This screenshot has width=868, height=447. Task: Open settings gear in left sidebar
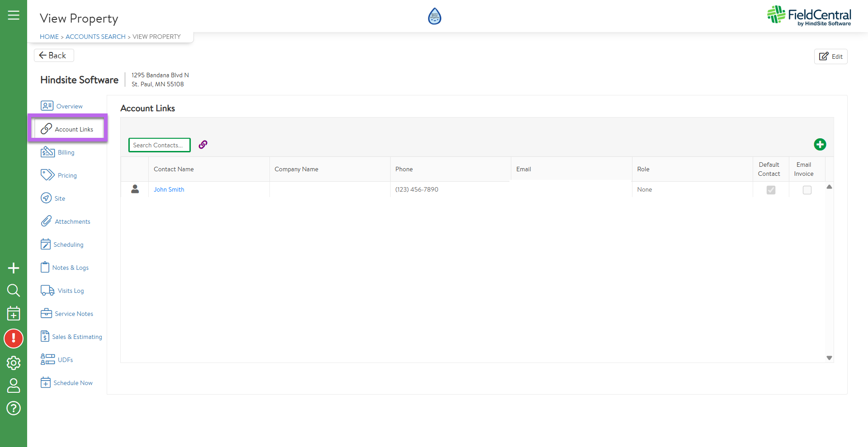14,363
